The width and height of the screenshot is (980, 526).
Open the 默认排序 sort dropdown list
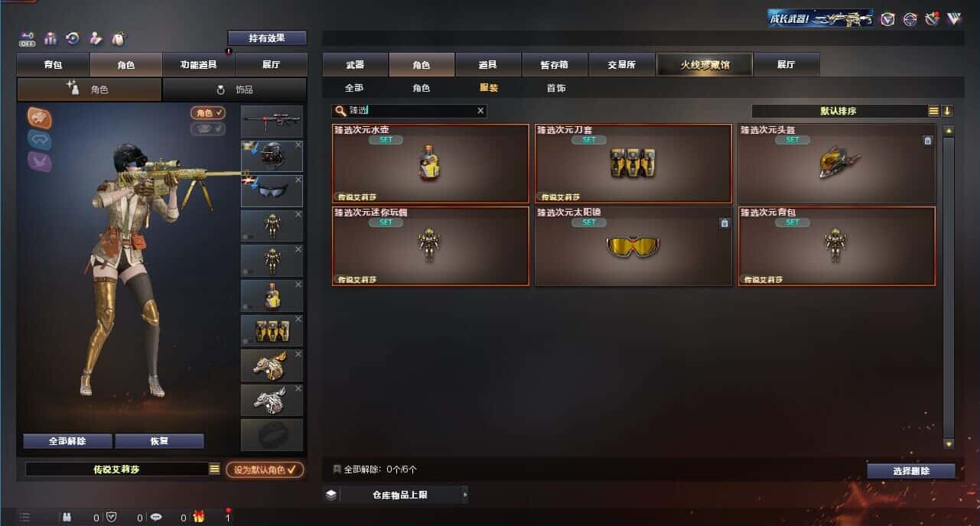click(933, 111)
